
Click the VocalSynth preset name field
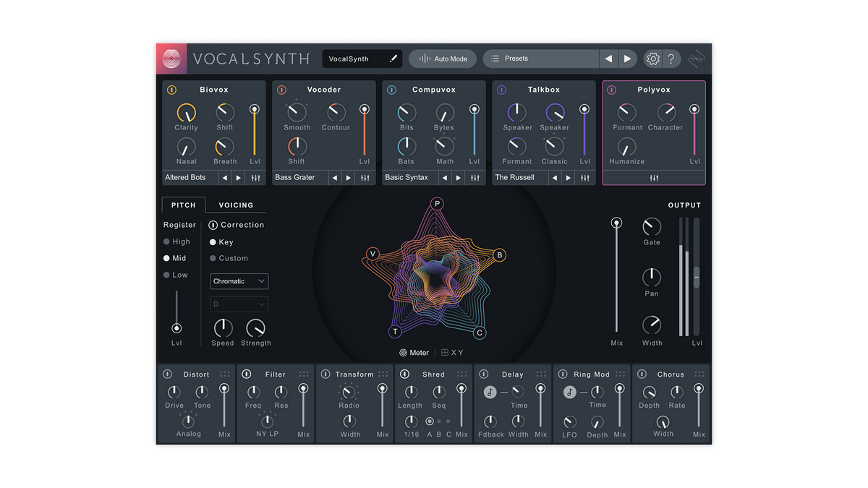pos(361,59)
